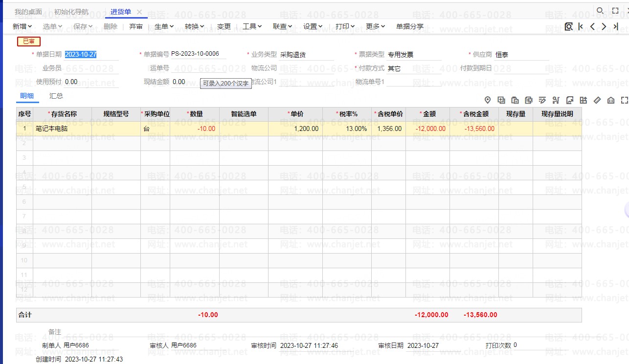Image resolution: width=629 pixels, height=364 pixels.
Task: Click the 单据分享 button
Action: 410,26
